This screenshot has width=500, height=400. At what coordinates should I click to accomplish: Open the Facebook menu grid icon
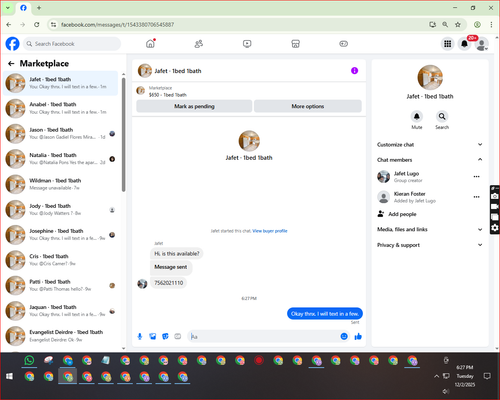point(448,44)
